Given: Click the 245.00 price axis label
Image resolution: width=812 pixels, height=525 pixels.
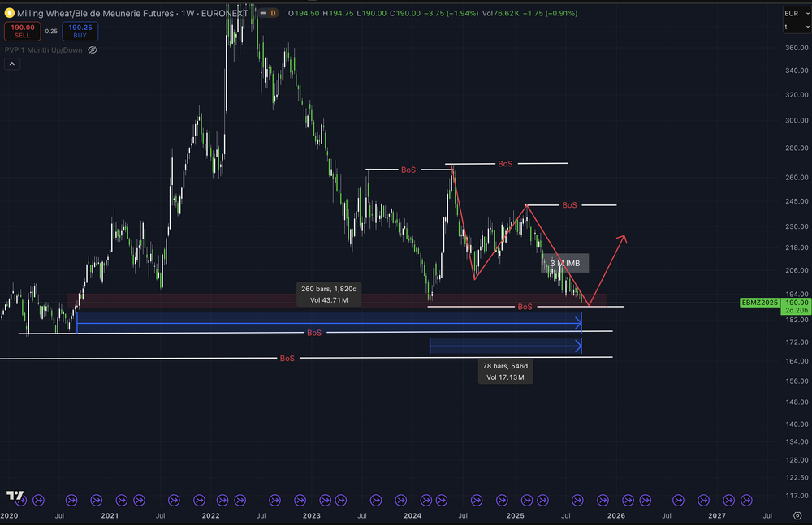Looking at the screenshot, I should tap(797, 201).
